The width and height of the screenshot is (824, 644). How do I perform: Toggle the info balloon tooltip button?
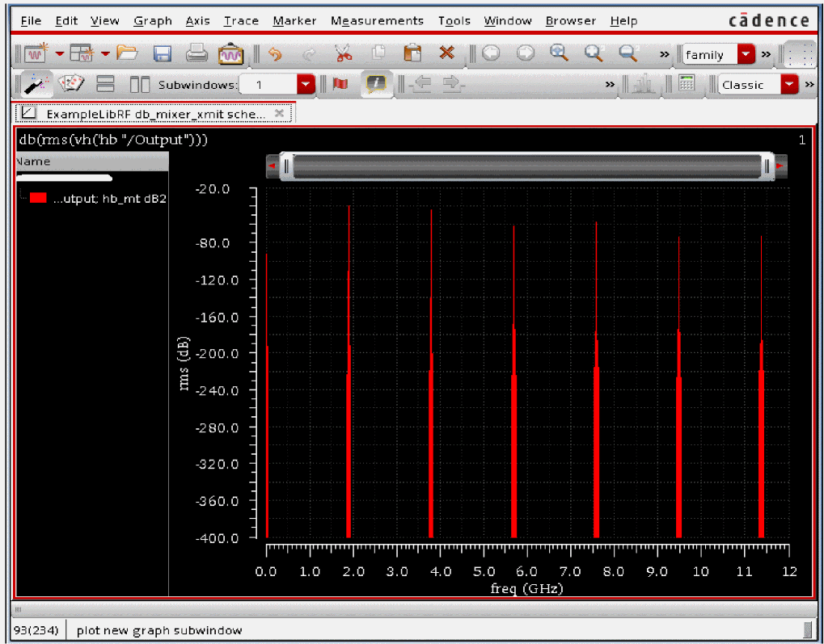tap(376, 85)
